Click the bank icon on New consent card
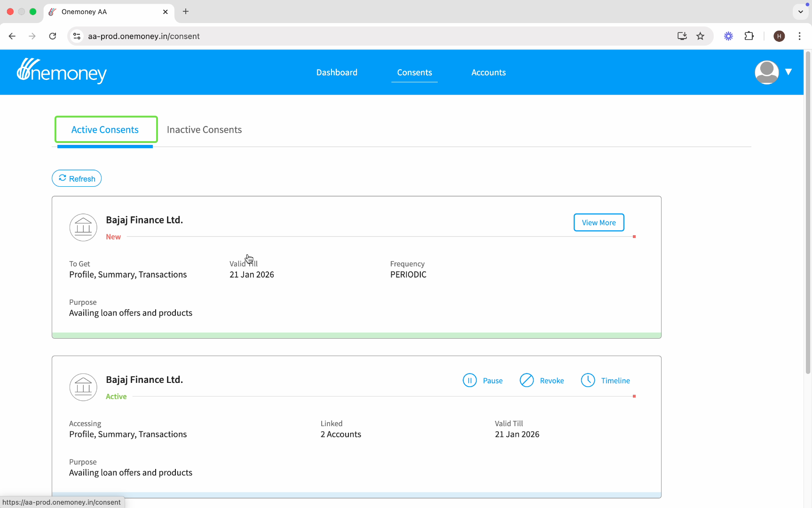The width and height of the screenshot is (812, 508). point(83,228)
